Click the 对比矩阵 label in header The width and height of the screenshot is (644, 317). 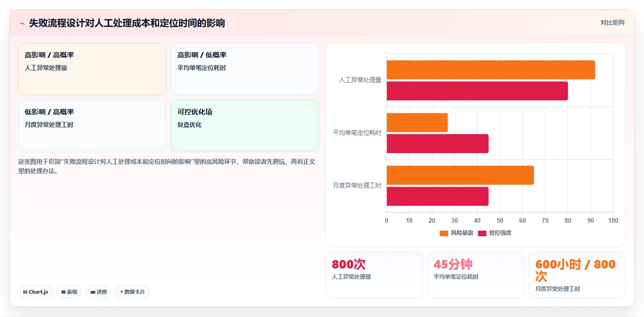pos(612,22)
